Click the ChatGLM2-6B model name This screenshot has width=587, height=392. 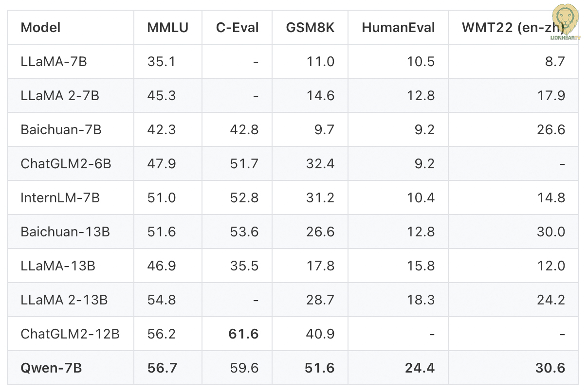coord(66,163)
